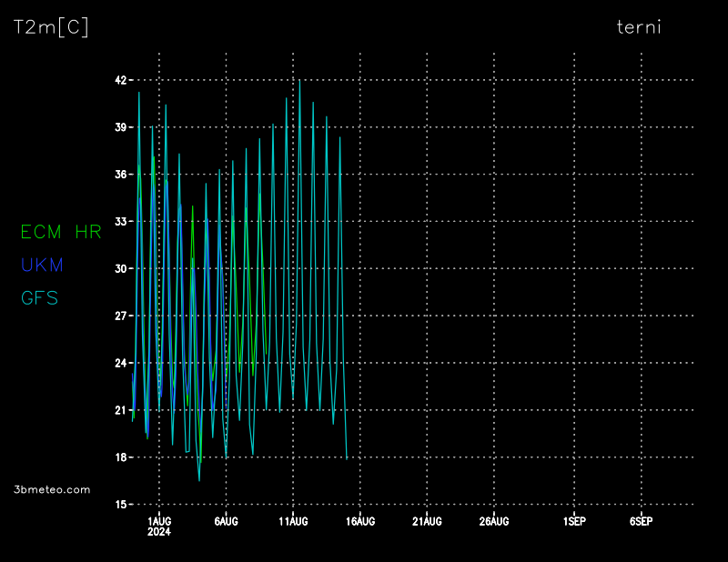Click the 1SEP date tick label
This screenshot has height=562, width=728.
click(574, 521)
